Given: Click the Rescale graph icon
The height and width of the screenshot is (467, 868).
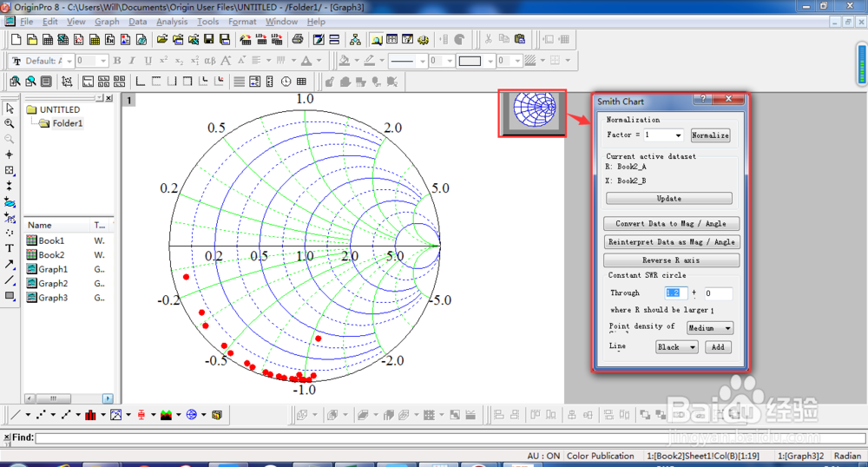Looking at the screenshot, I should [67, 82].
